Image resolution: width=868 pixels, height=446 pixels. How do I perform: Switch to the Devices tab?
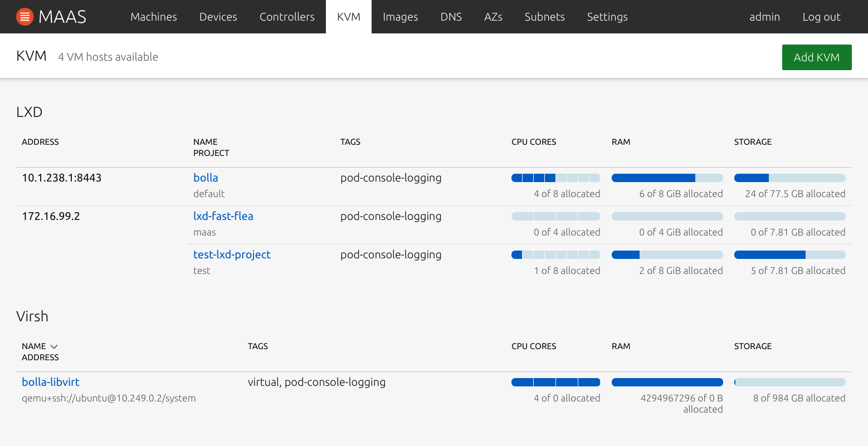click(218, 17)
